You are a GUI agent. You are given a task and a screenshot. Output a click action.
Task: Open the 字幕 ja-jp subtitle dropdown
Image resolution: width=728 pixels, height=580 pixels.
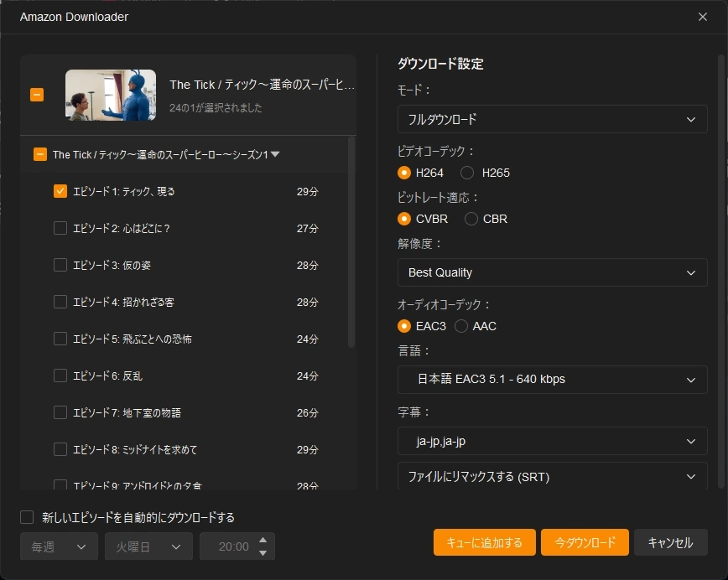552,441
